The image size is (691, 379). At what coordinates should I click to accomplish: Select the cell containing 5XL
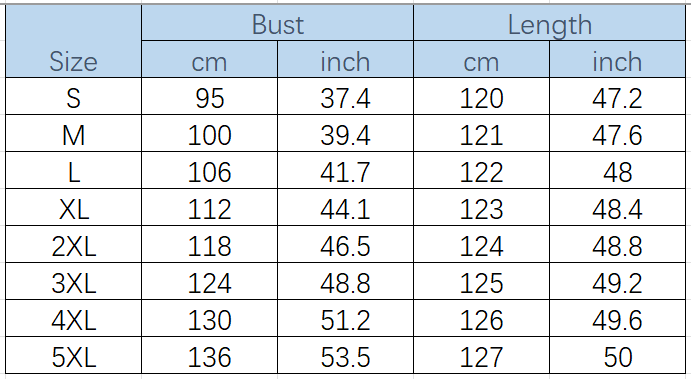pos(73,356)
